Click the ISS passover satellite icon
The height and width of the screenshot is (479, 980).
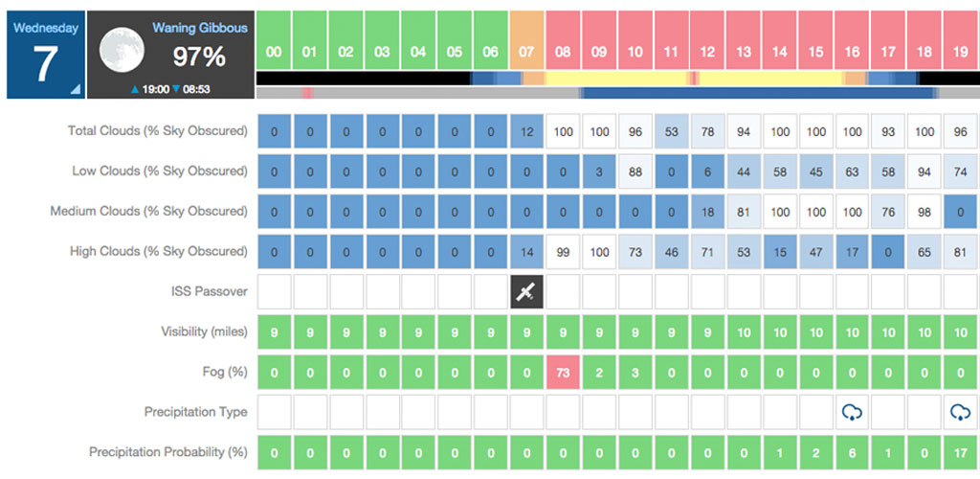click(525, 292)
